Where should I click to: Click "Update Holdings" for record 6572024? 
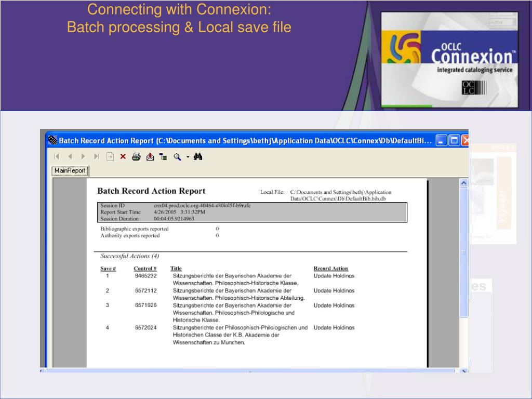334,328
